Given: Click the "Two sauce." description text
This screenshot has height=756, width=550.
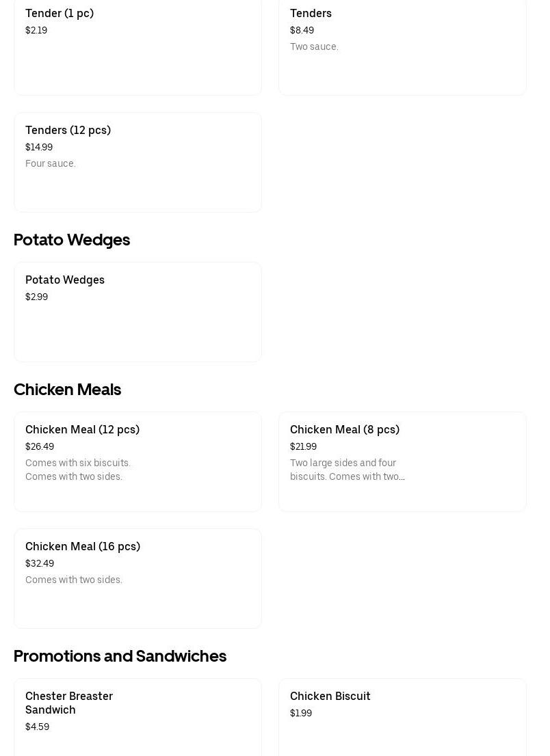Looking at the screenshot, I should pyautogui.click(x=314, y=46).
